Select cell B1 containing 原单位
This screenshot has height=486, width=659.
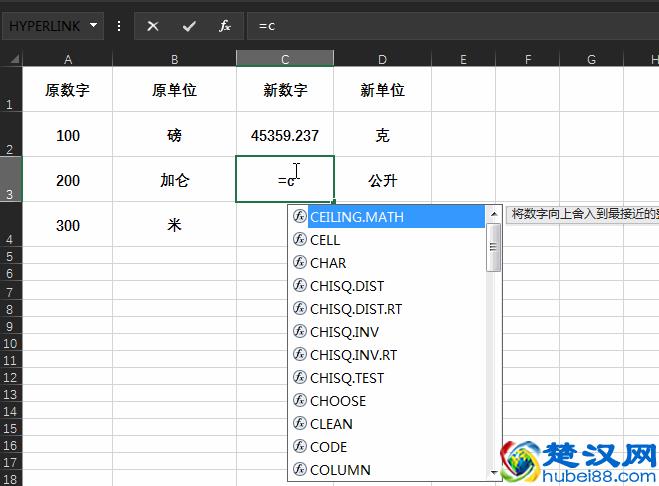pyautogui.click(x=174, y=90)
